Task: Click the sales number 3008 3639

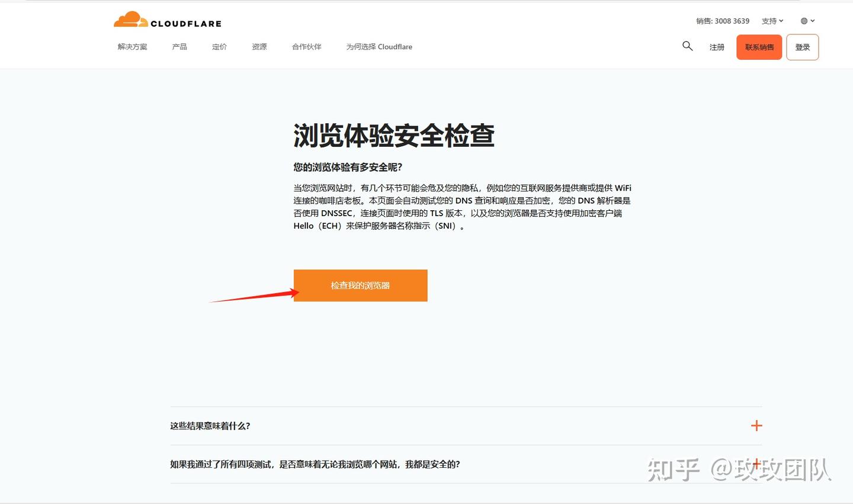Action: [723, 20]
